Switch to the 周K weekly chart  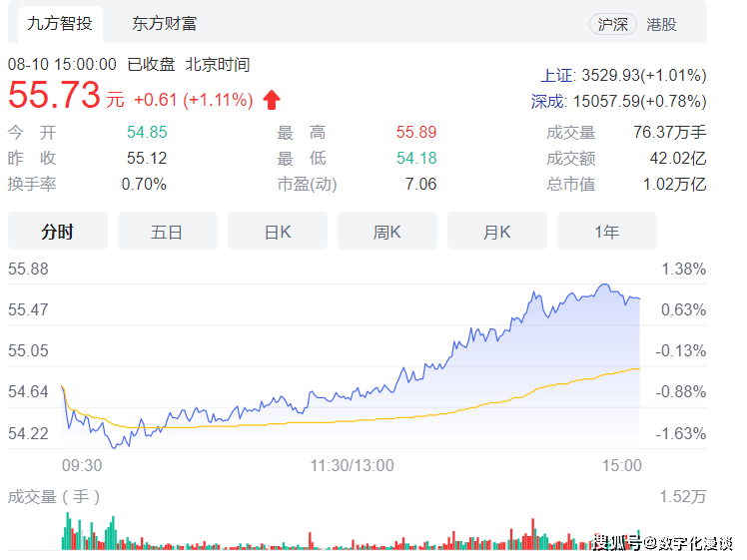pyautogui.click(x=386, y=232)
